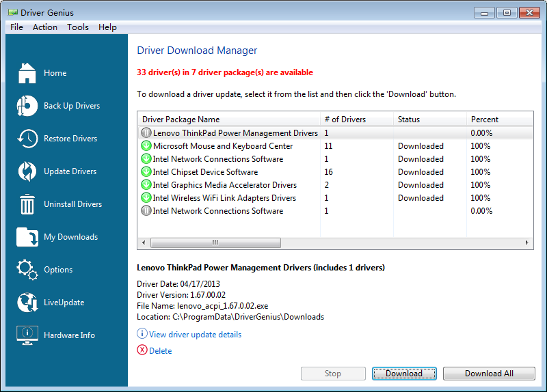This screenshot has width=547, height=392.
Task: Open the Tools menu
Action: [x=78, y=27]
